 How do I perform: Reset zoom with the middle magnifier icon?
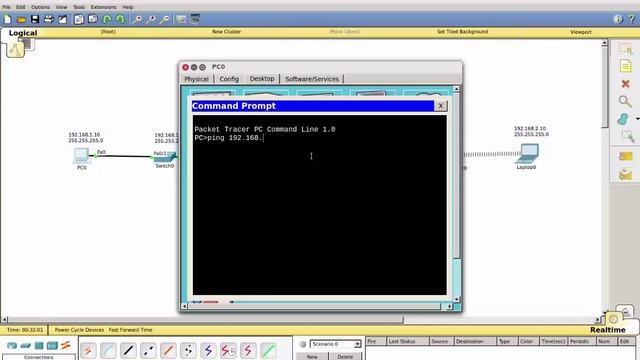tap(151, 19)
